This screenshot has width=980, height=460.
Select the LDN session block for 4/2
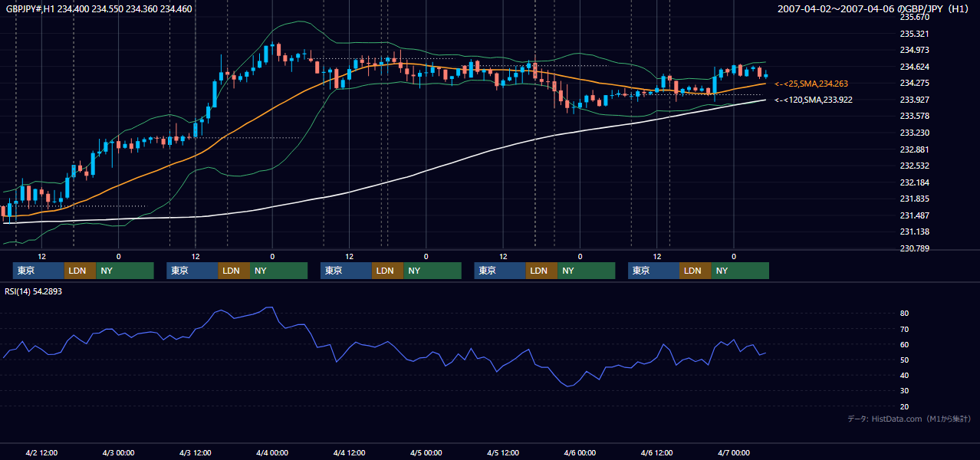point(80,271)
